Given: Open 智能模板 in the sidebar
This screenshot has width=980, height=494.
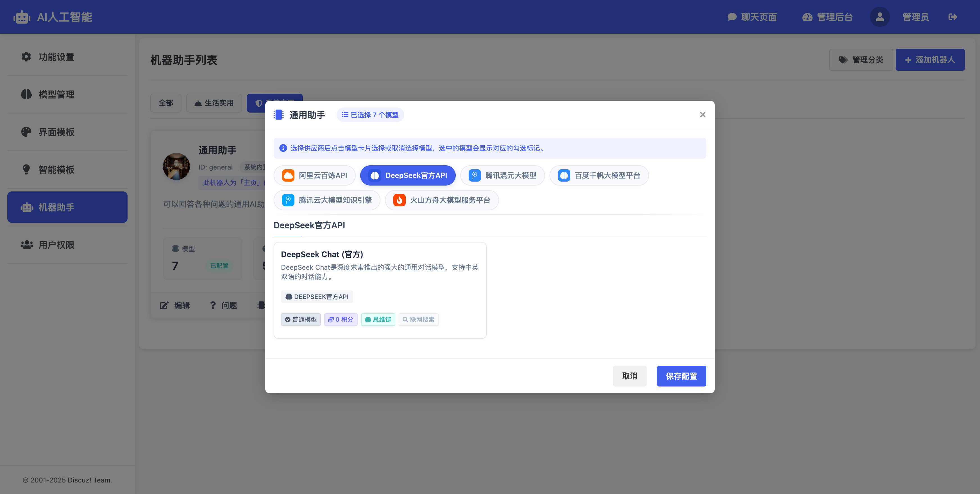Looking at the screenshot, I should 67,170.
